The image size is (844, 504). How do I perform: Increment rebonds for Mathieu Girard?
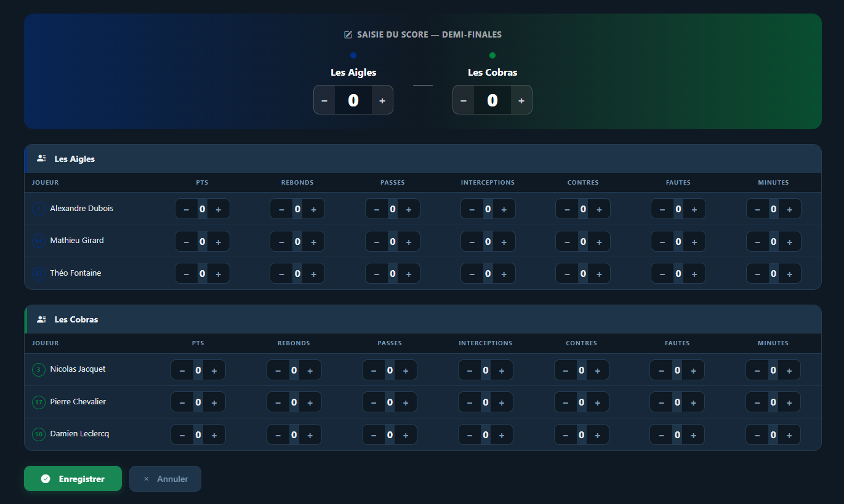coord(313,242)
